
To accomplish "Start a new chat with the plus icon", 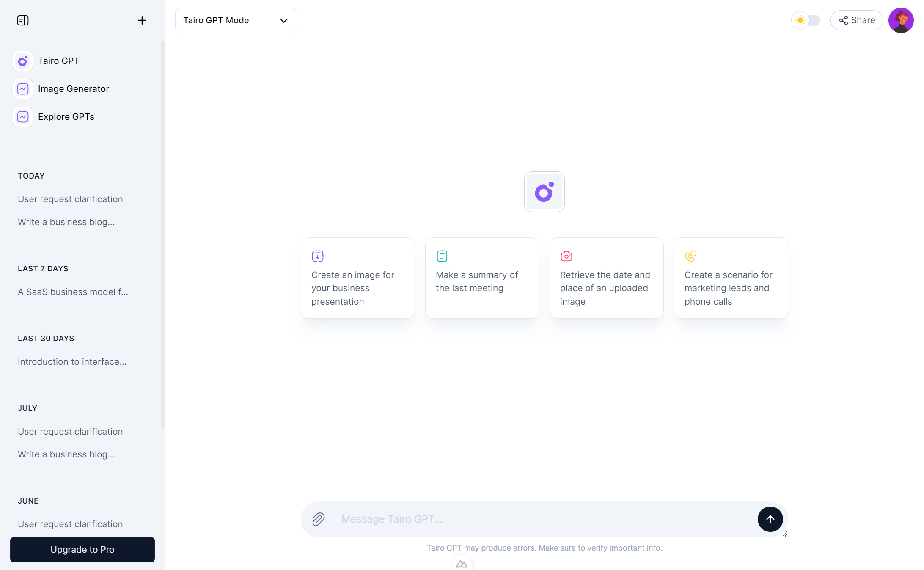I will pyautogui.click(x=142, y=20).
